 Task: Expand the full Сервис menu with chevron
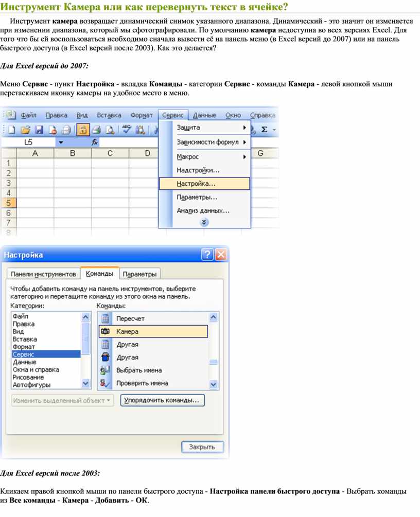click(x=204, y=222)
